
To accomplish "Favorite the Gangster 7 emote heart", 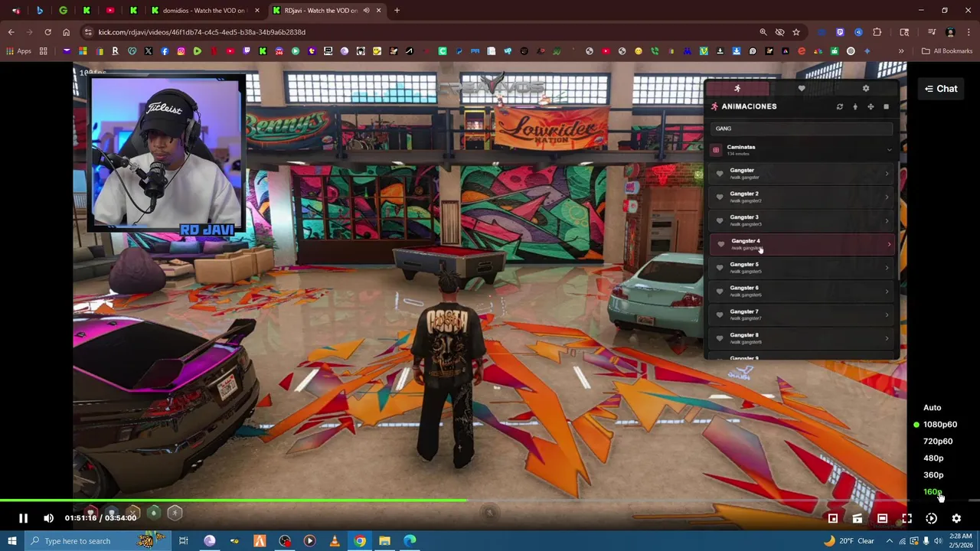I will 720,315.
